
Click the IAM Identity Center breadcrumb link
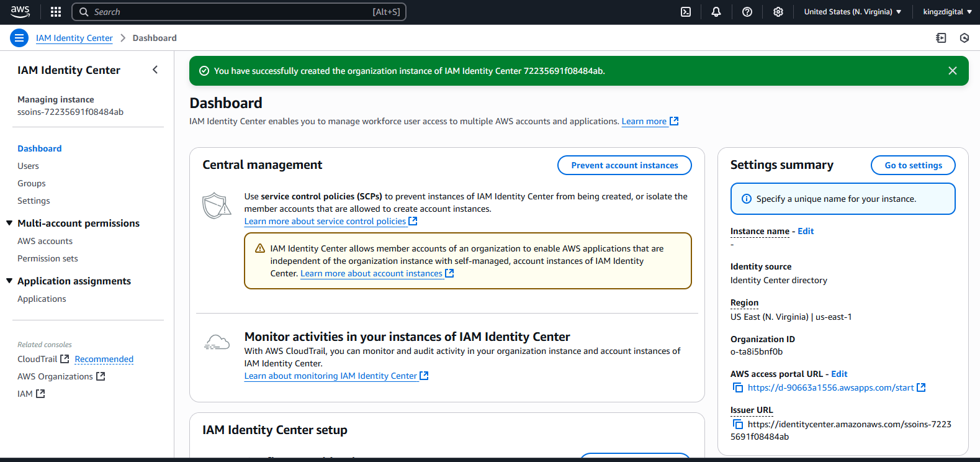coord(74,38)
